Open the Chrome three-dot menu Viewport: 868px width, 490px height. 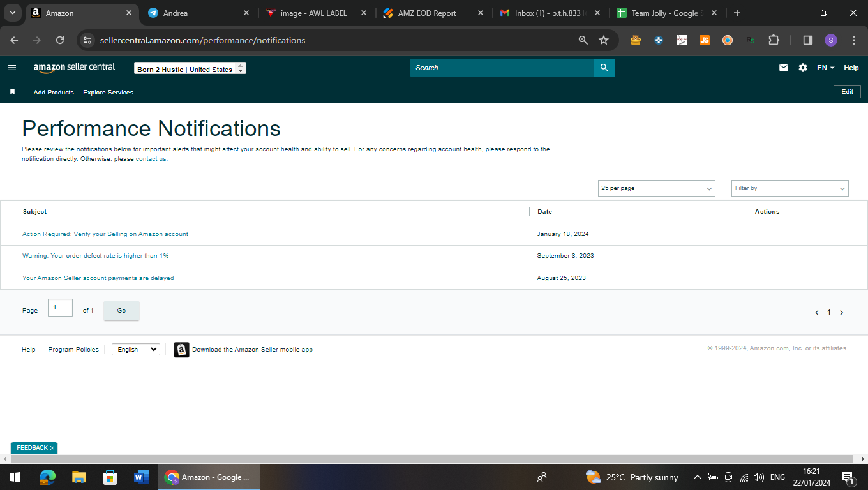(x=854, y=40)
